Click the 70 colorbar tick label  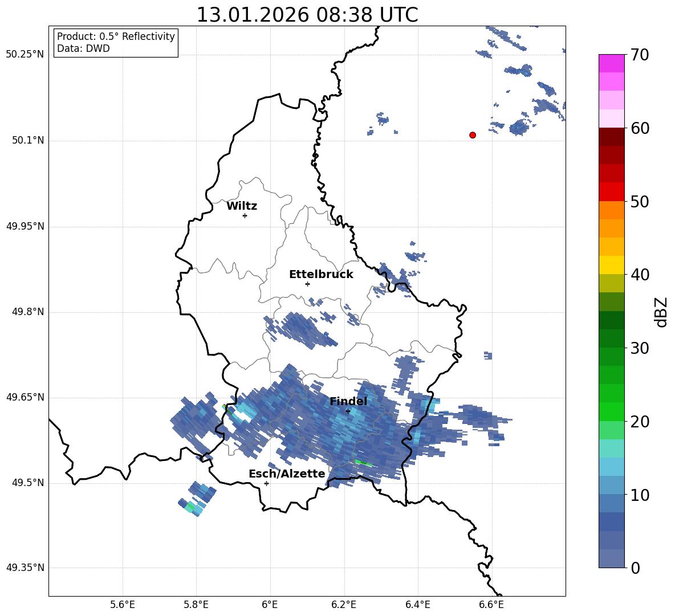tap(640, 55)
